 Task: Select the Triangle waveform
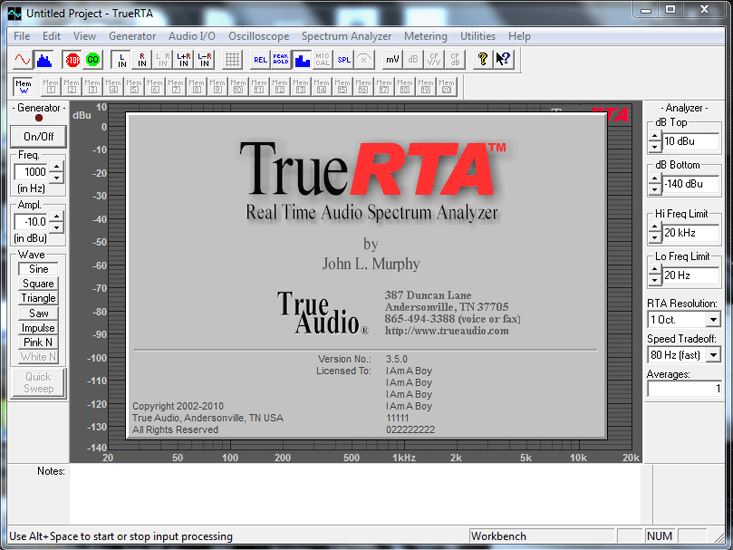[38, 298]
